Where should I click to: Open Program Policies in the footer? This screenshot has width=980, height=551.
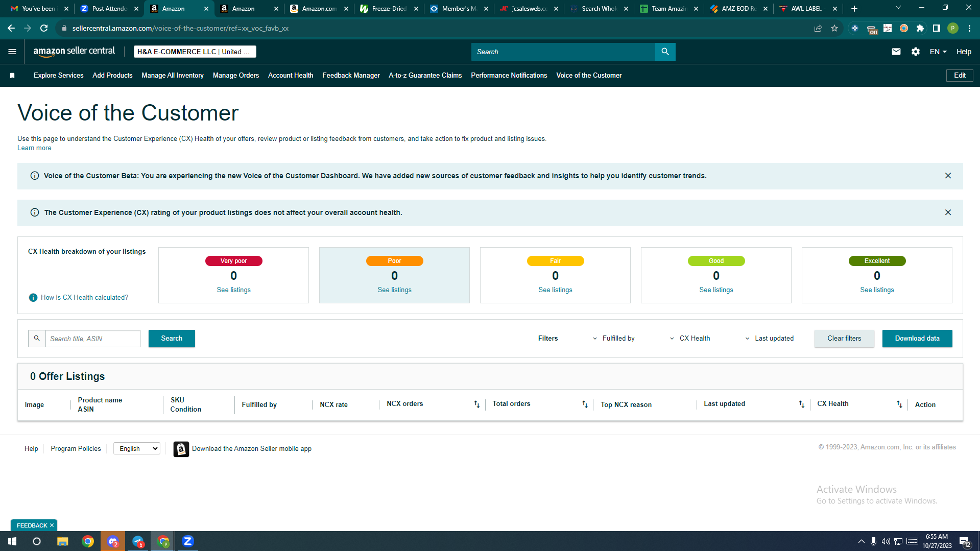76,449
